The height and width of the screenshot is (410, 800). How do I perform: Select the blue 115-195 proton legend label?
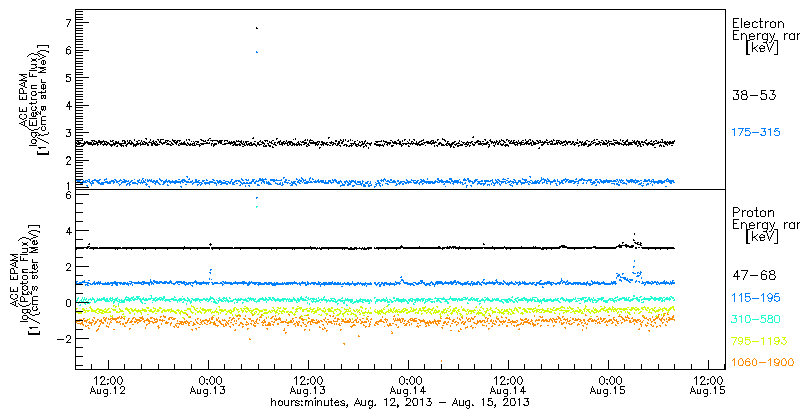(x=756, y=298)
